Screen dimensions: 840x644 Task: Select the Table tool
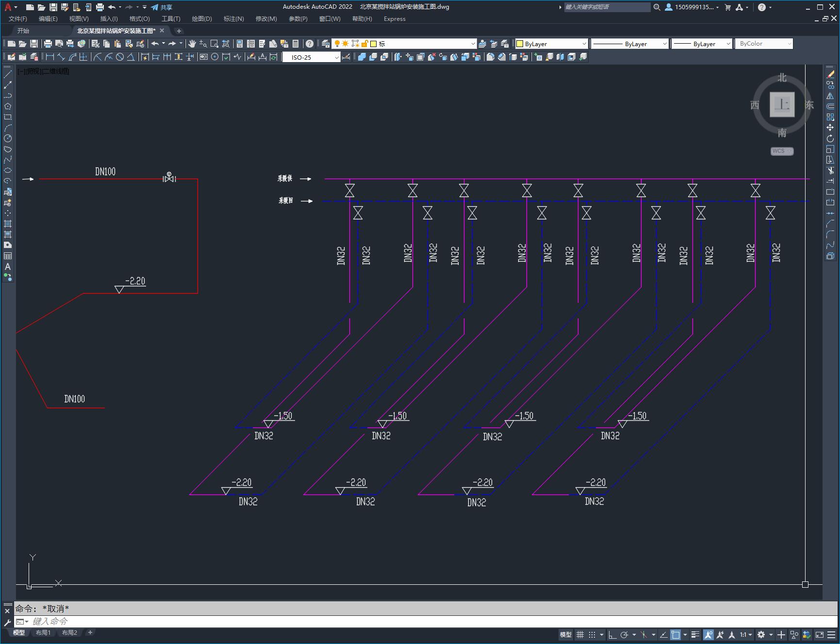(x=8, y=256)
